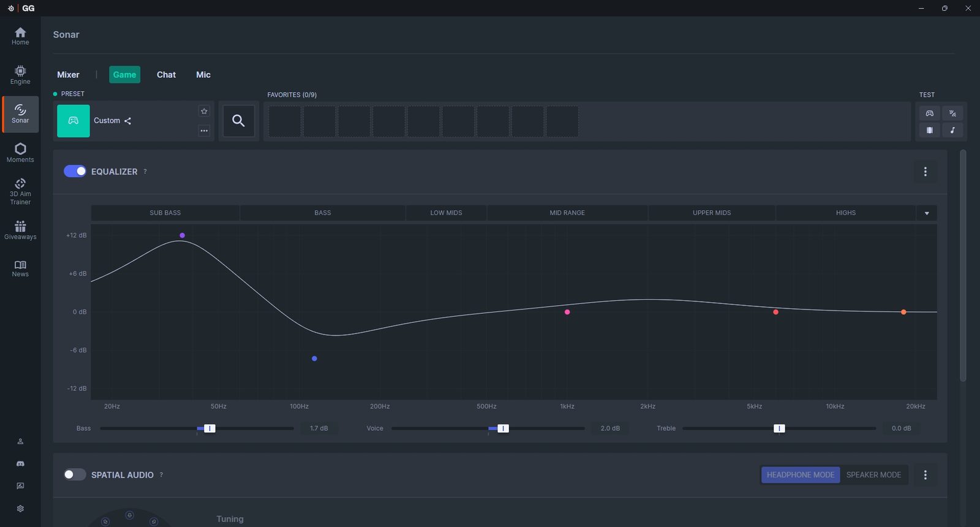This screenshot has width=980, height=527.
Task: Select the Sub Bass band
Action: (165, 213)
